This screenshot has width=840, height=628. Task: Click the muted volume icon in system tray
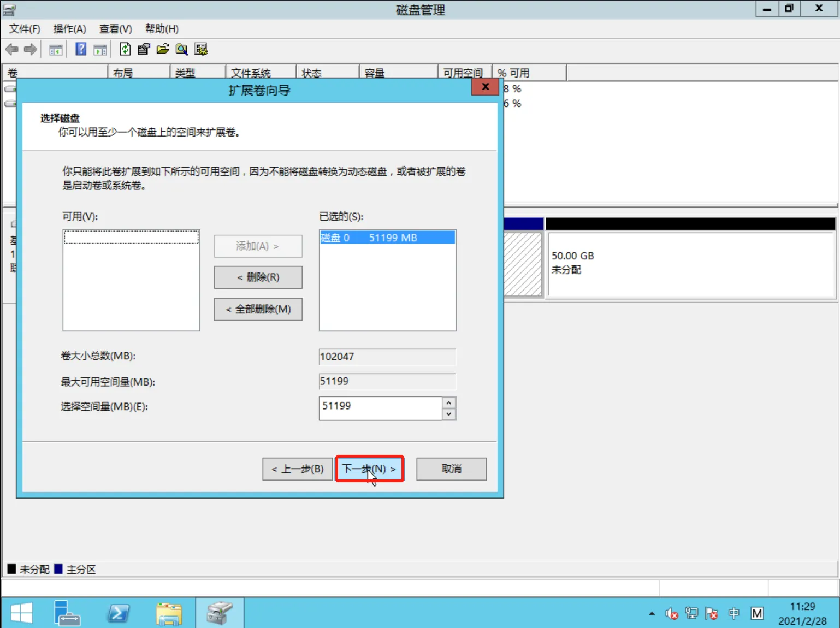pos(672,614)
